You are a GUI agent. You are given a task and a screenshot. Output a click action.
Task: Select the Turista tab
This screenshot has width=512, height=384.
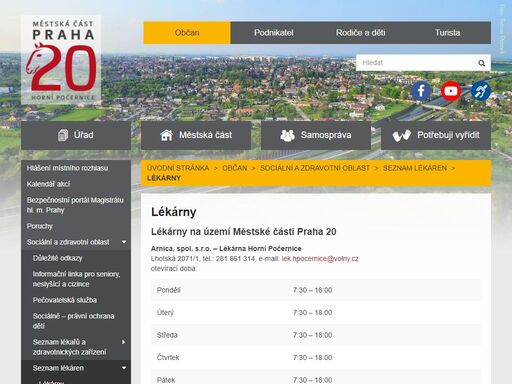447,33
